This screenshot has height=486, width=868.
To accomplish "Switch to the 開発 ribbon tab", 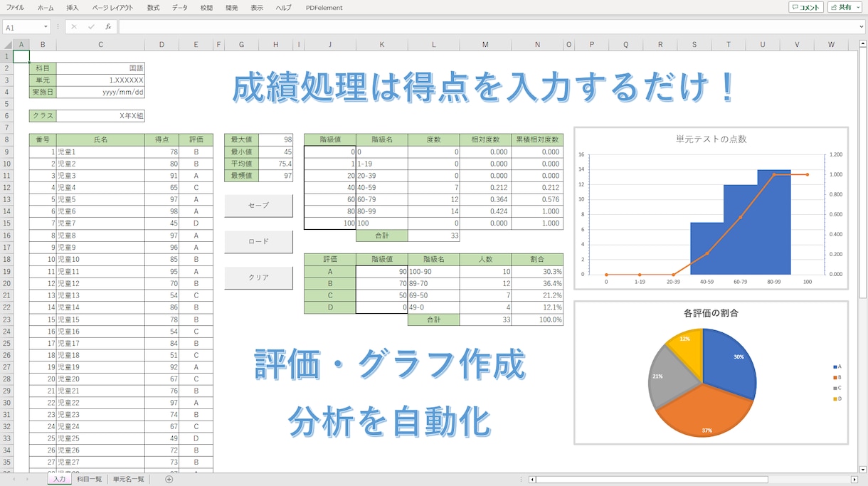I will point(232,7).
